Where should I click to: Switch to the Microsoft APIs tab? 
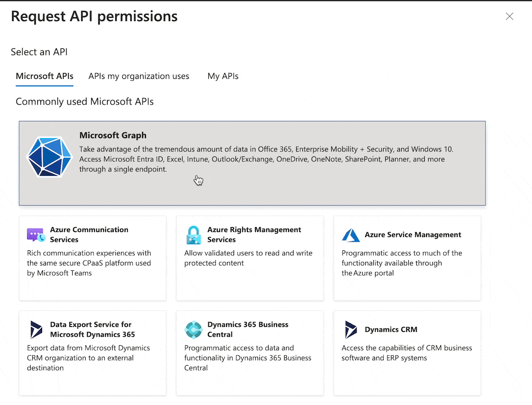pyautogui.click(x=44, y=76)
